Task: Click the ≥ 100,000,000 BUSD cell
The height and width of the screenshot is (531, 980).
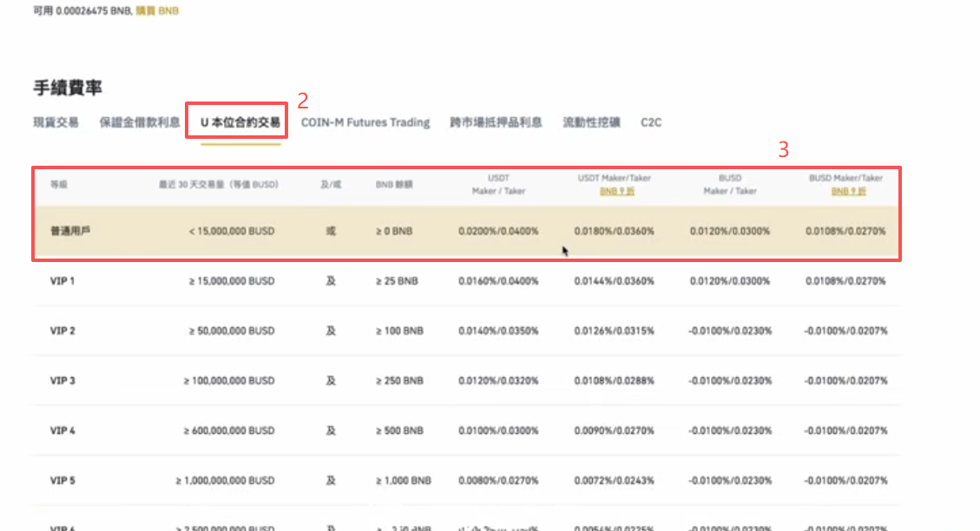Action: [229, 380]
